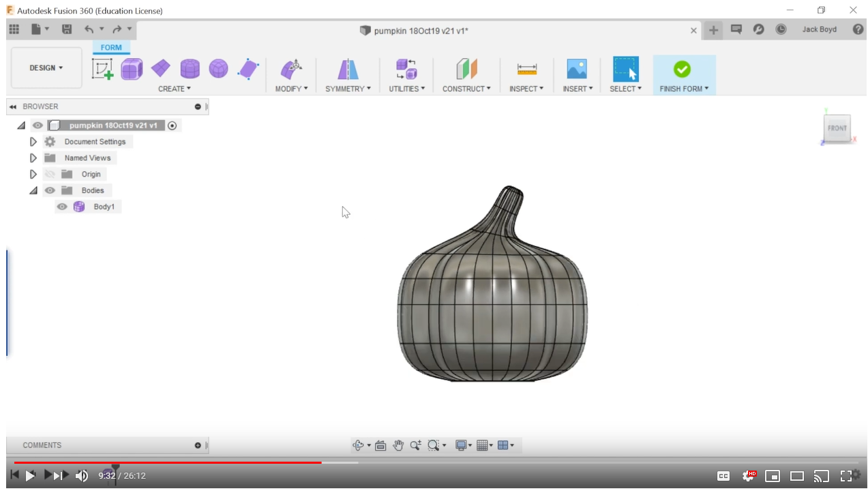The height and width of the screenshot is (491, 868).
Task: Click the FINISH FORM button label
Action: 684,89
